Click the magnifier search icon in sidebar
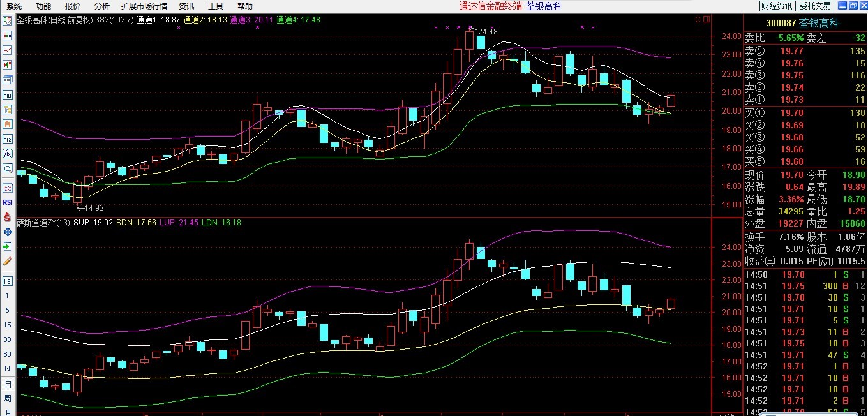Screen dimensions: 868x416 tap(8, 168)
